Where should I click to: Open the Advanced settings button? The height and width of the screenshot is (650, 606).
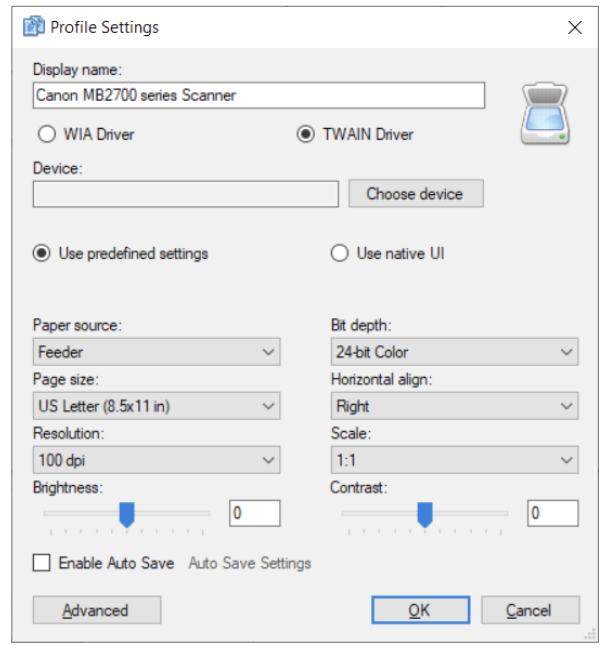[x=96, y=610]
